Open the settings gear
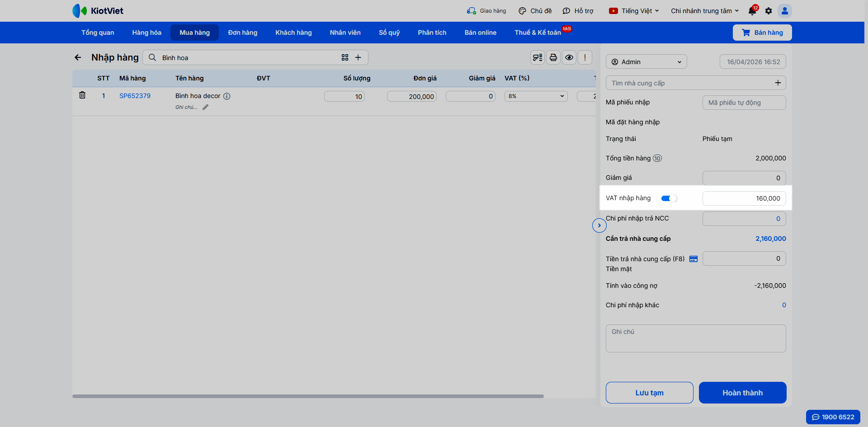The image size is (868, 427). 769,11
